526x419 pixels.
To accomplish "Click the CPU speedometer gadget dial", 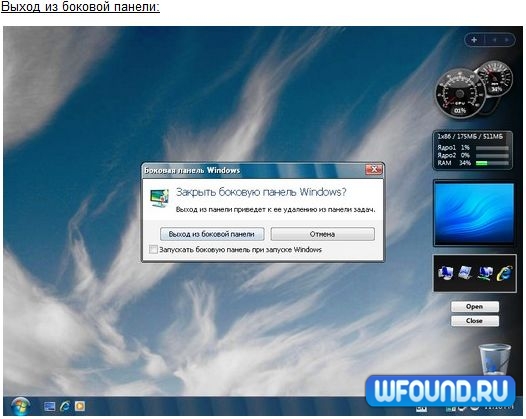I will (460, 94).
